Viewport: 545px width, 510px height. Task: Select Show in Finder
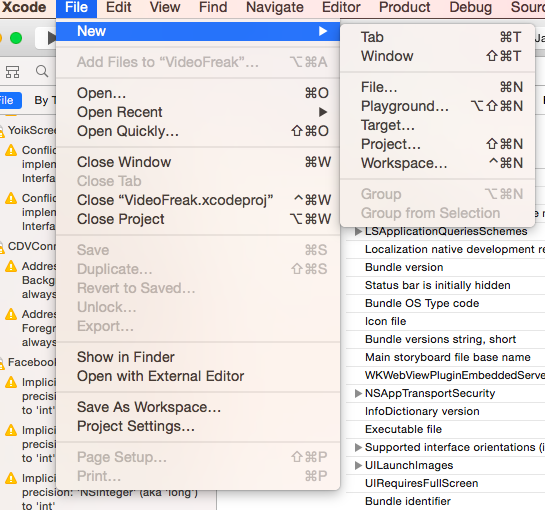tap(198, 357)
